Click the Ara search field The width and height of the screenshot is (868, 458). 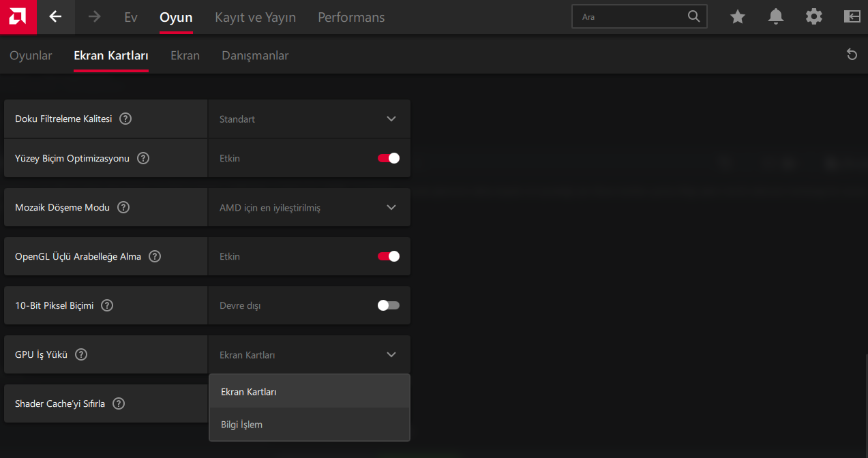[x=631, y=17]
